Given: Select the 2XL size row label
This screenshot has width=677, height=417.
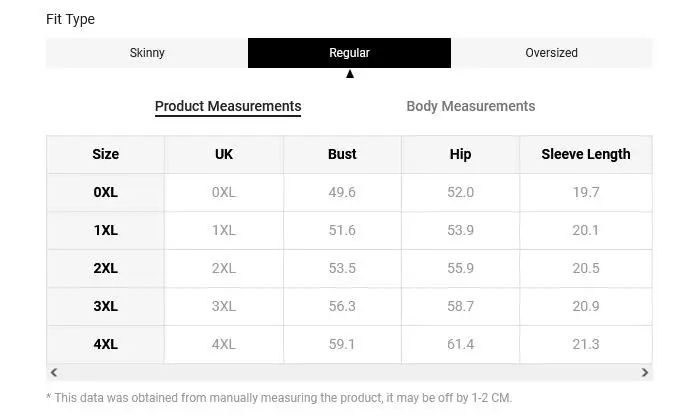Looking at the screenshot, I should pyautogui.click(x=105, y=269).
